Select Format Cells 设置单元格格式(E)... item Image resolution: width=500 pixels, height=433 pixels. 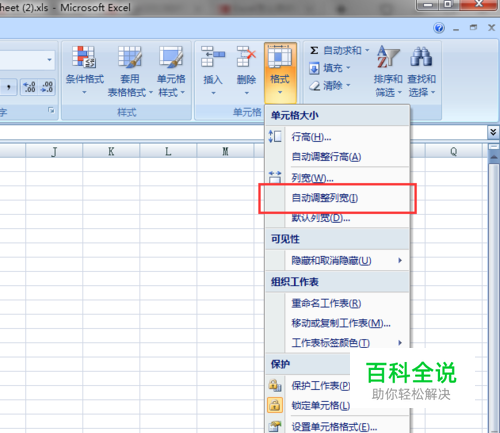click(x=338, y=426)
